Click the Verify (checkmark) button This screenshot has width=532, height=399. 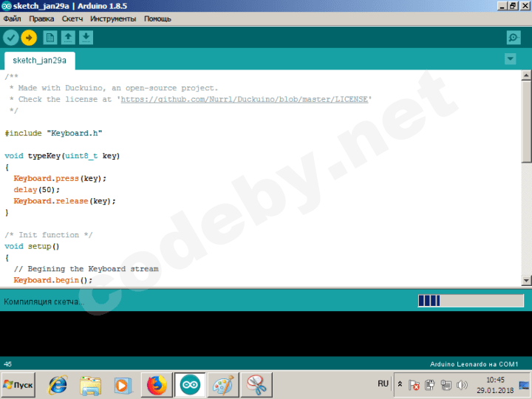point(11,38)
